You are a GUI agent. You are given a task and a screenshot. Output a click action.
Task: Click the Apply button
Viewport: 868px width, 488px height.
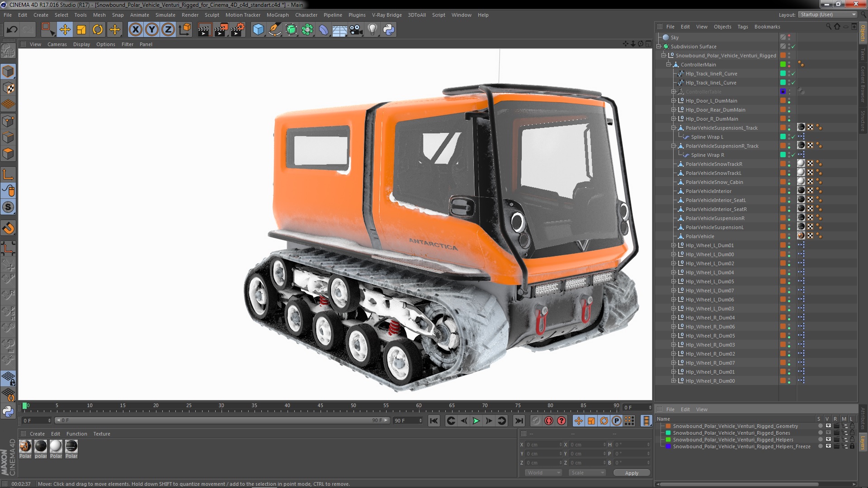point(631,473)
